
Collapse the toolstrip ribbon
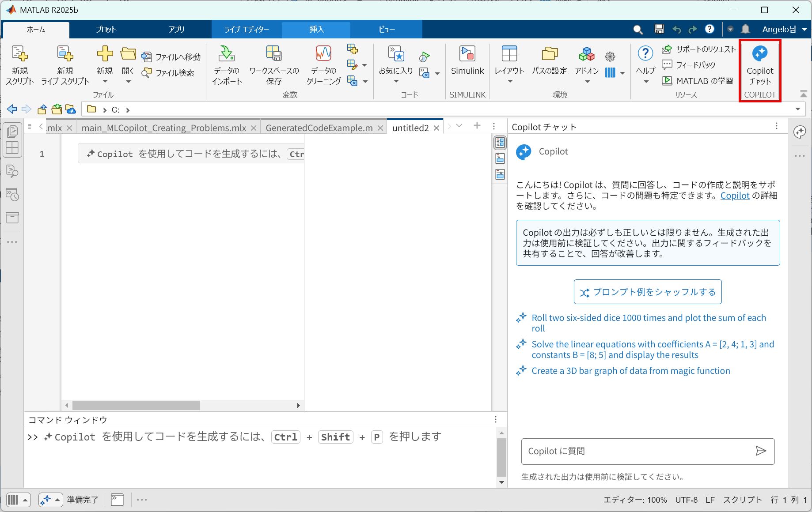tap(803, 94)
